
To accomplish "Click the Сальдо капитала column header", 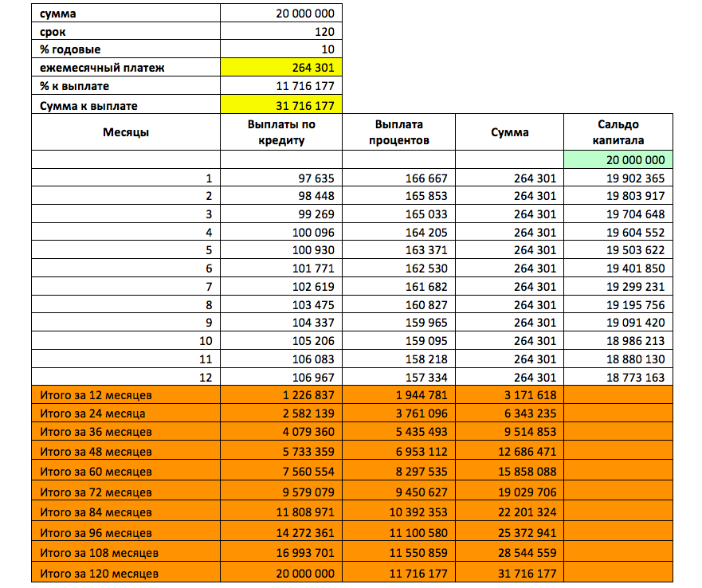I will [618, 132].
